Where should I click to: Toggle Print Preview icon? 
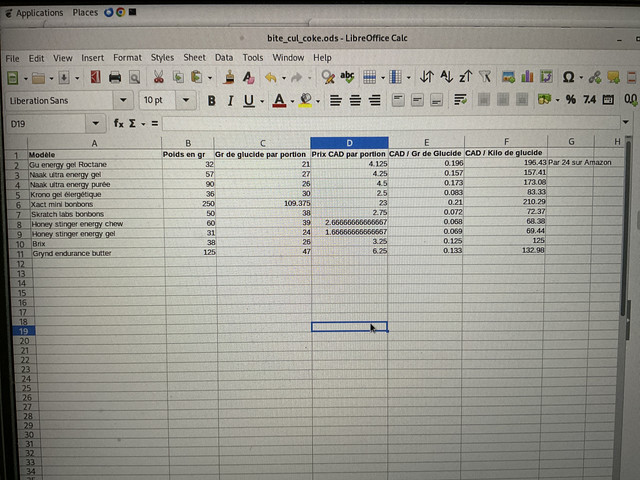pyautogui.click(x=134, y=77)
